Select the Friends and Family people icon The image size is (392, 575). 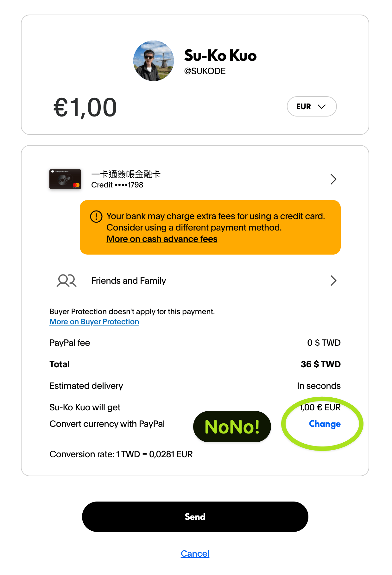(66, 281)
